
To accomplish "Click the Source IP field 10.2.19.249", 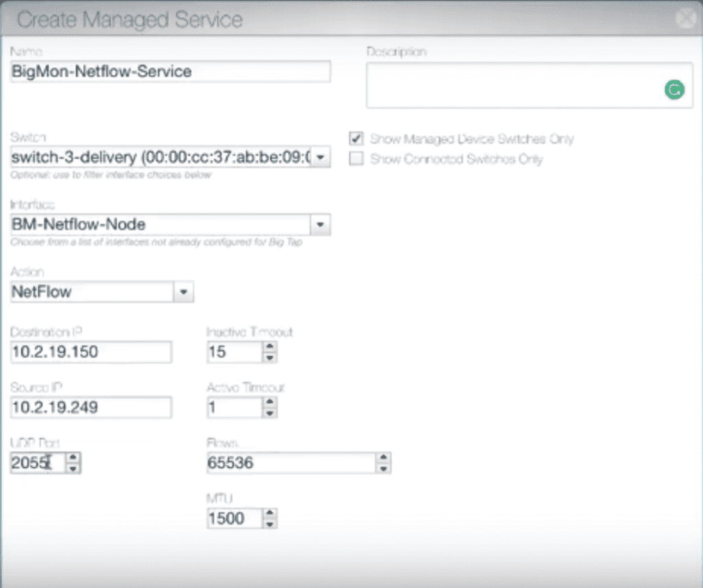I will (91, 408).
